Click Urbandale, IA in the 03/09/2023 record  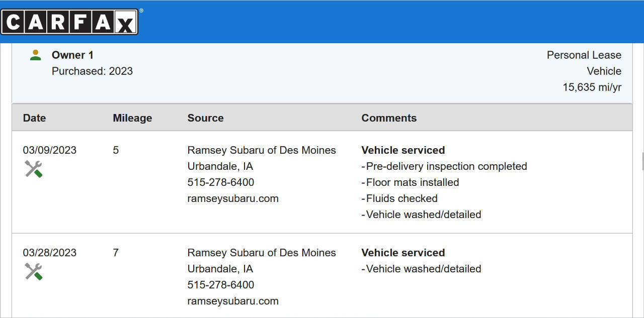click(x=220, y=166)
